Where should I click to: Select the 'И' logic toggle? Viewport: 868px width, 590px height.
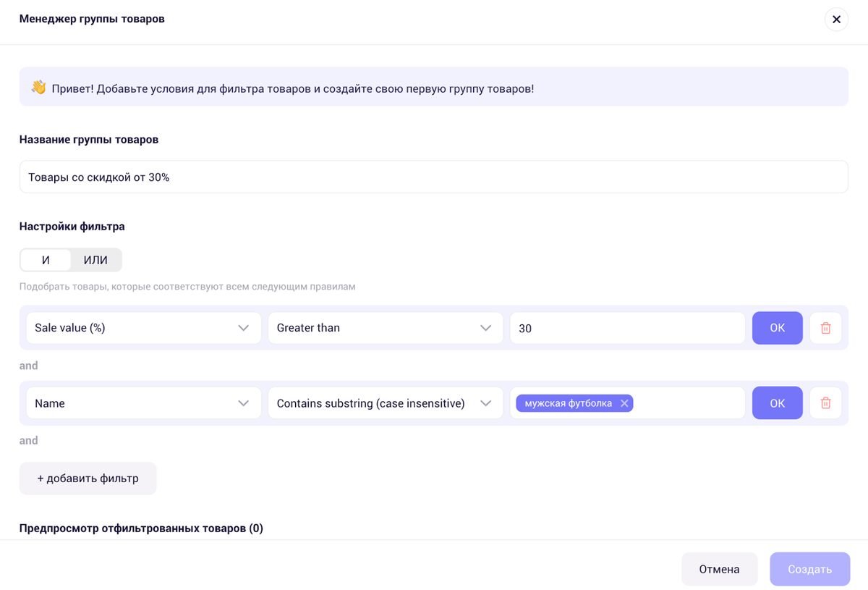46,260
